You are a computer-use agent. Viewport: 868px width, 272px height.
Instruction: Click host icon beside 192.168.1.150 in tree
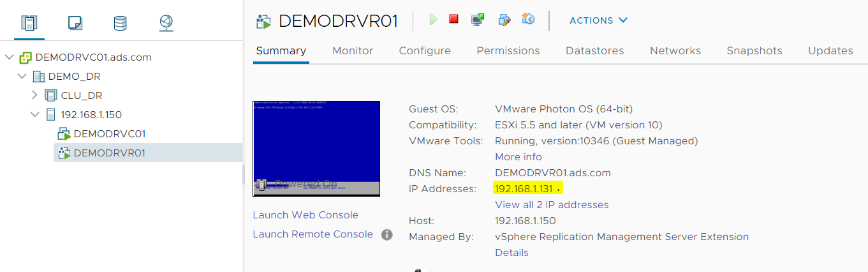[x=51, y=115]
